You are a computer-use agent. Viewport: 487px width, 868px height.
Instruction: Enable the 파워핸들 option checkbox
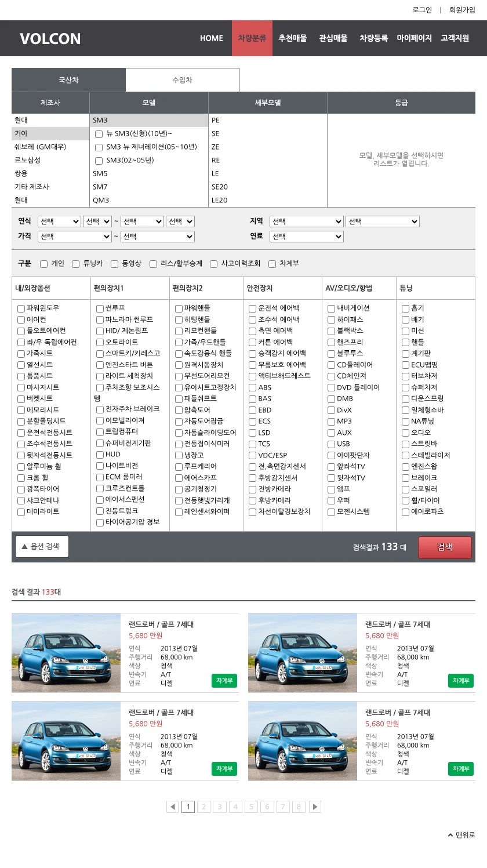coord(179,308)
